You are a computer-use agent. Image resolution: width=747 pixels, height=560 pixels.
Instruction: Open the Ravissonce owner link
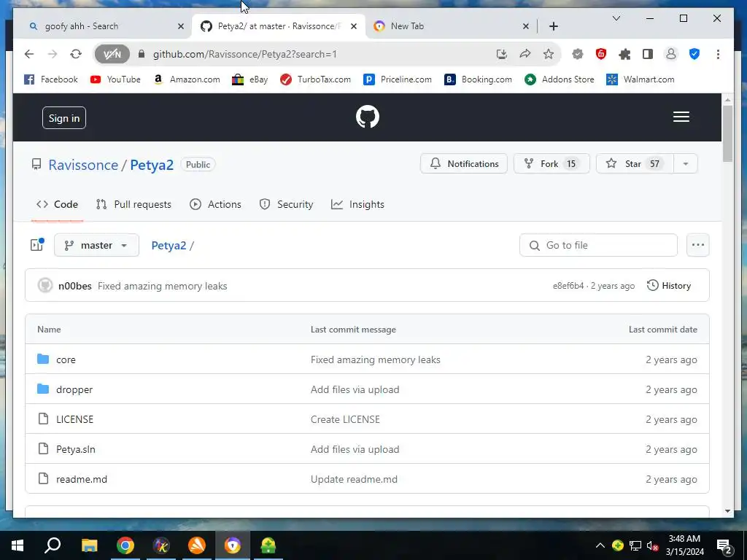83,165
